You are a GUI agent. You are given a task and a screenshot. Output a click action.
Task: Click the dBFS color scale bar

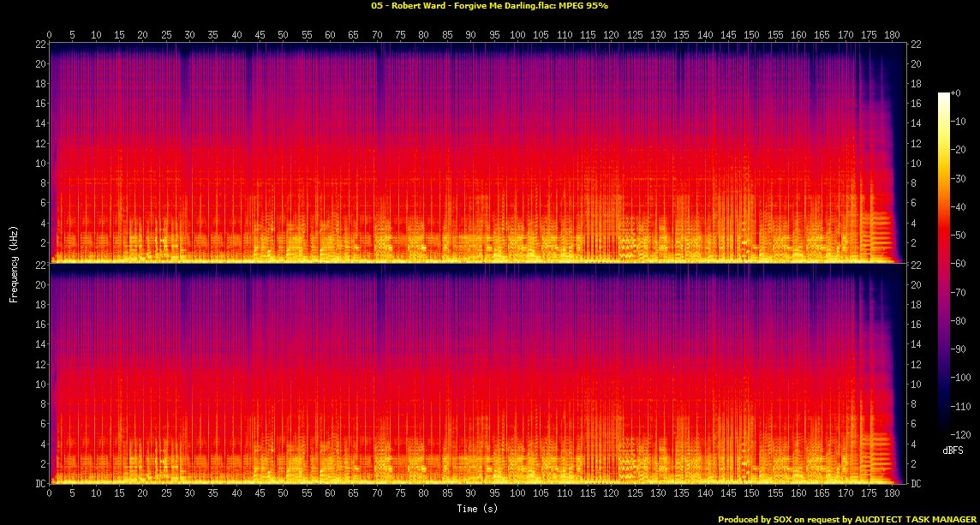(944, 264)
